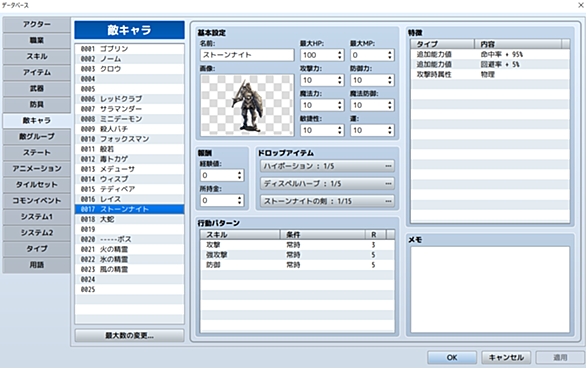Open drop item ハイポーション 1/5
586x368 pixels.
[x=327, y=166]
